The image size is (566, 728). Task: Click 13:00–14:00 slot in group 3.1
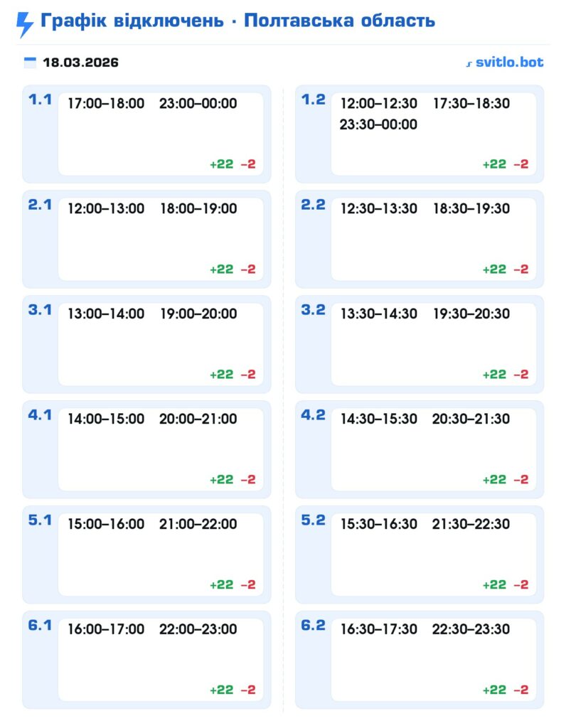pos(106,314)
